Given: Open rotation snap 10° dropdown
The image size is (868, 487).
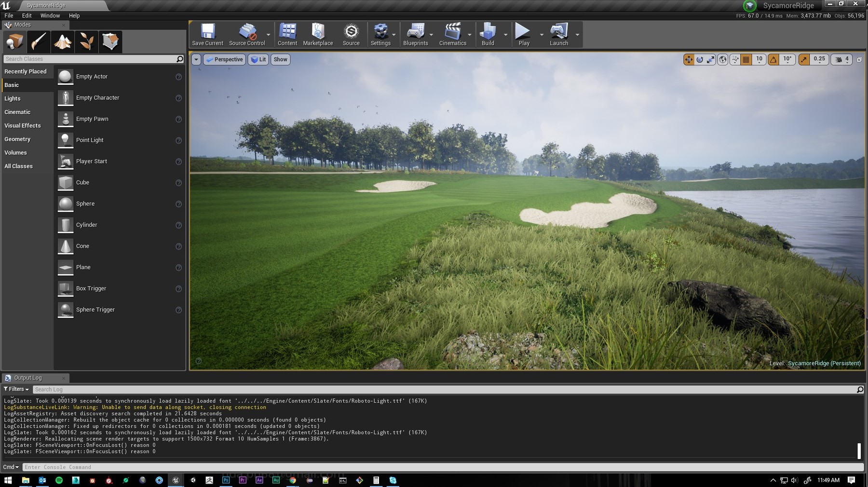Looking at the screenshot, I should pos(787,59).
